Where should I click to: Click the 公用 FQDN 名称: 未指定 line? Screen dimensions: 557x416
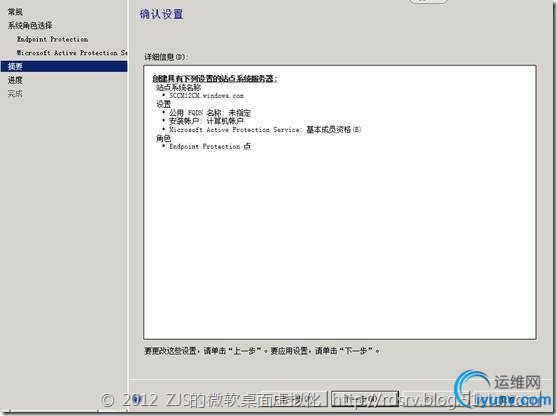(x=210, y=113)
